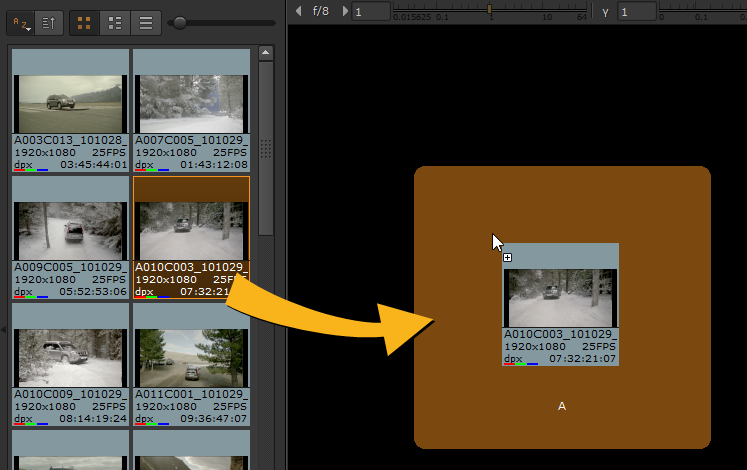Switch bin to plain list view

click(146, 22)
